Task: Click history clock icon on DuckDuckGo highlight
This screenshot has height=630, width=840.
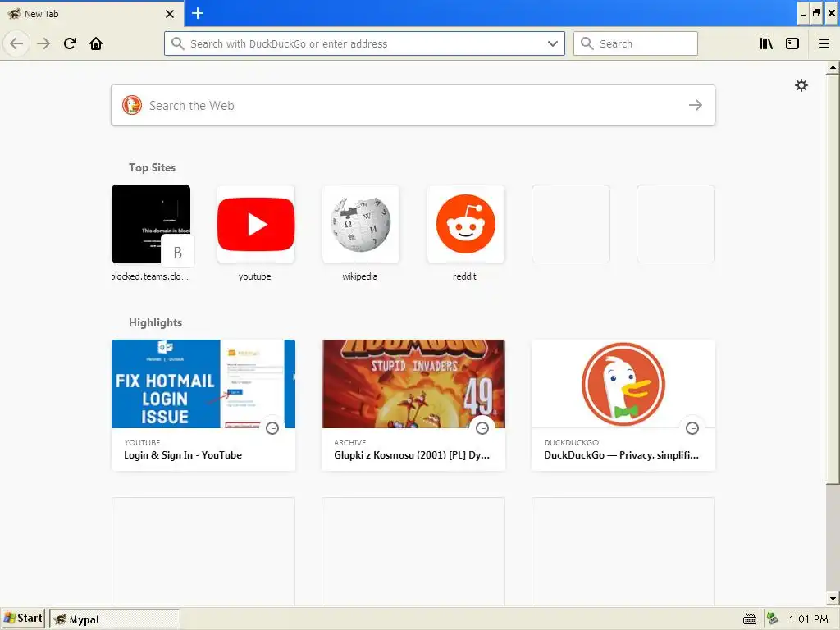Action: (x=692, y=427)
